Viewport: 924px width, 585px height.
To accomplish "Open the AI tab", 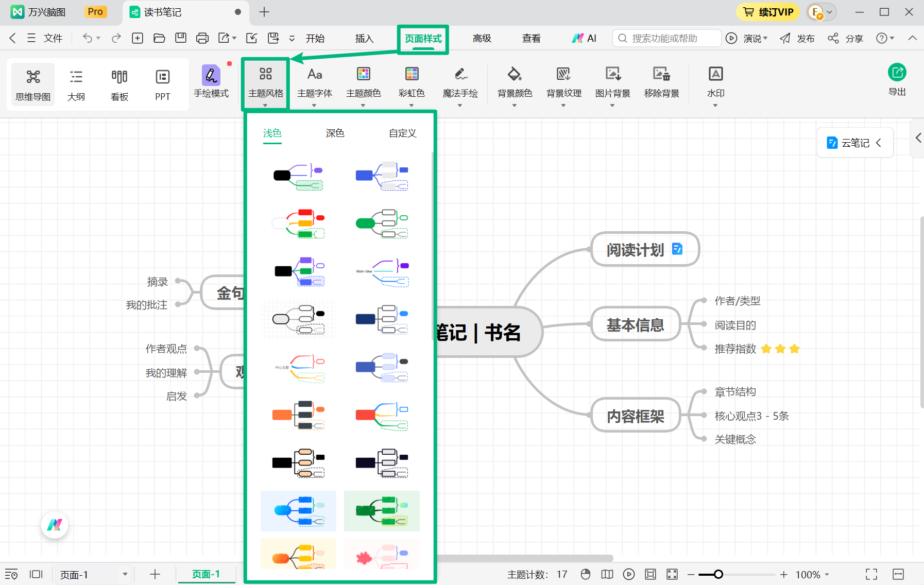I will 584,38.
